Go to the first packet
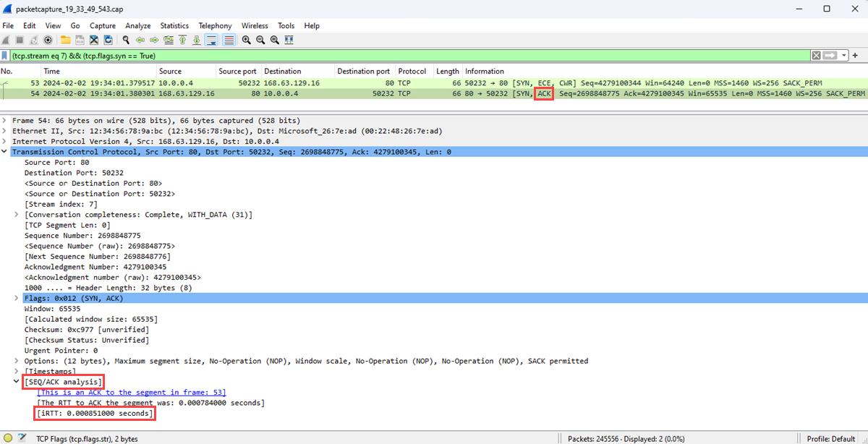868x444 pixels. click(182, 40)
